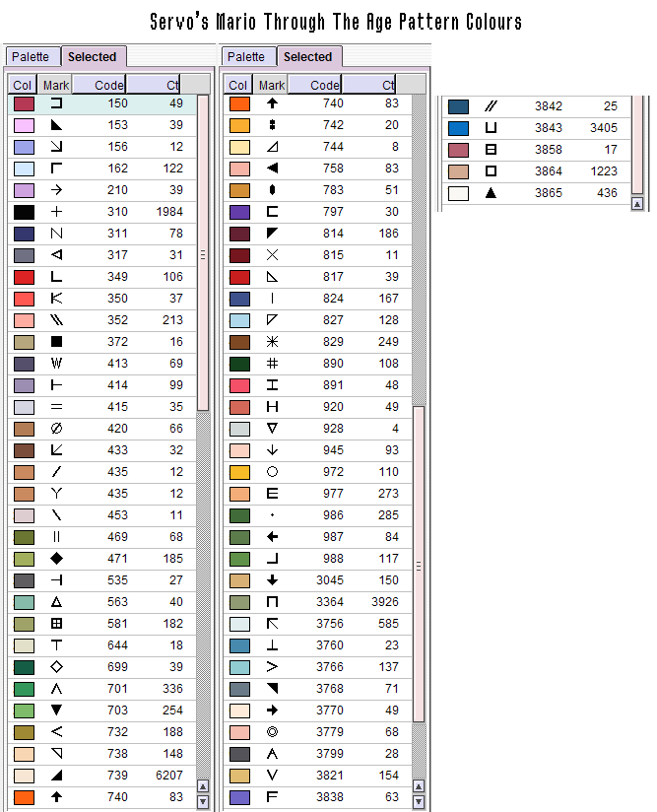Click the double slash mark for code 3842
The height and width of the screenshot is (812, 657).
[x=490, y=106]
